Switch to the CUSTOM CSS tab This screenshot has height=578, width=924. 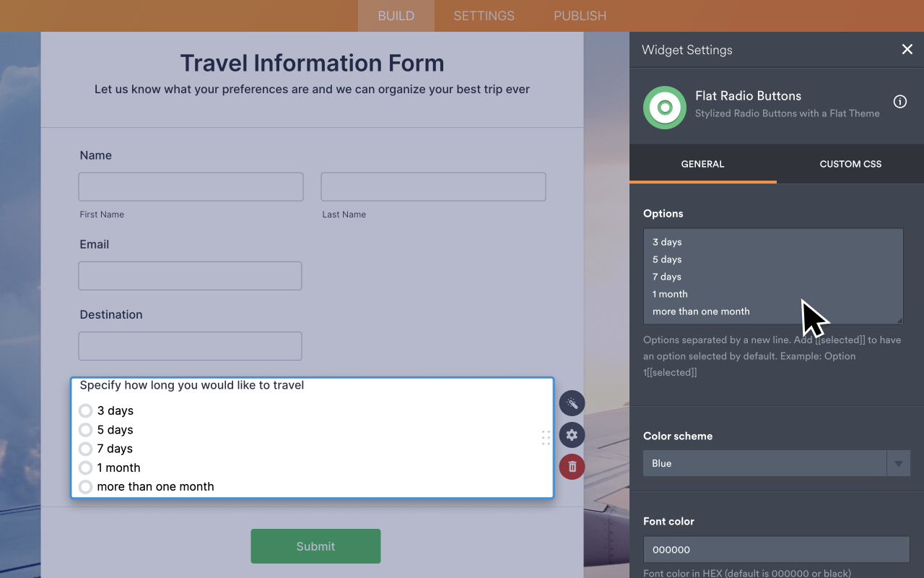[850, 164]
